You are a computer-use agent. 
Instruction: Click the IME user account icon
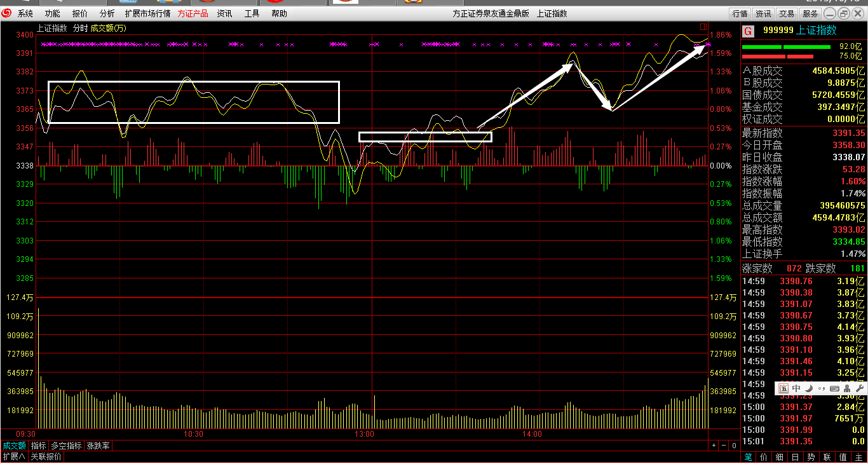(x=848, y=388)
